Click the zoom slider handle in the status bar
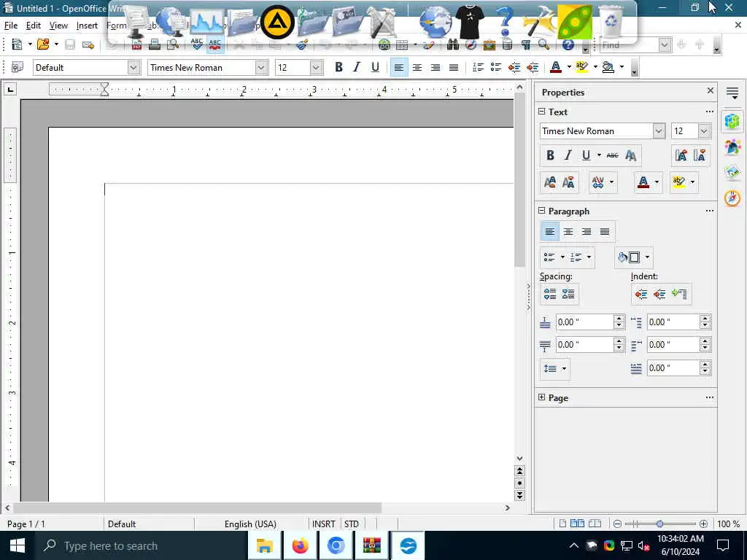The image size is (747, 560). coord(659,524)
